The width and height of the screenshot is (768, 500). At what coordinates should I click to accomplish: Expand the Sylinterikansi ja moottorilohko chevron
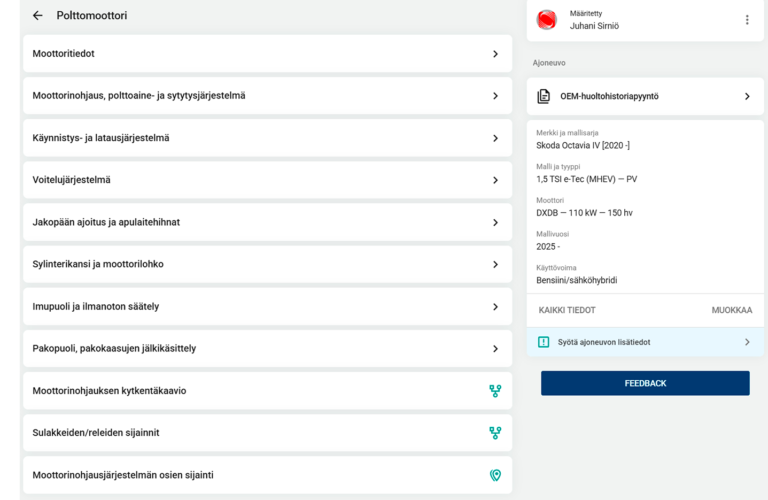pos(495,265)
